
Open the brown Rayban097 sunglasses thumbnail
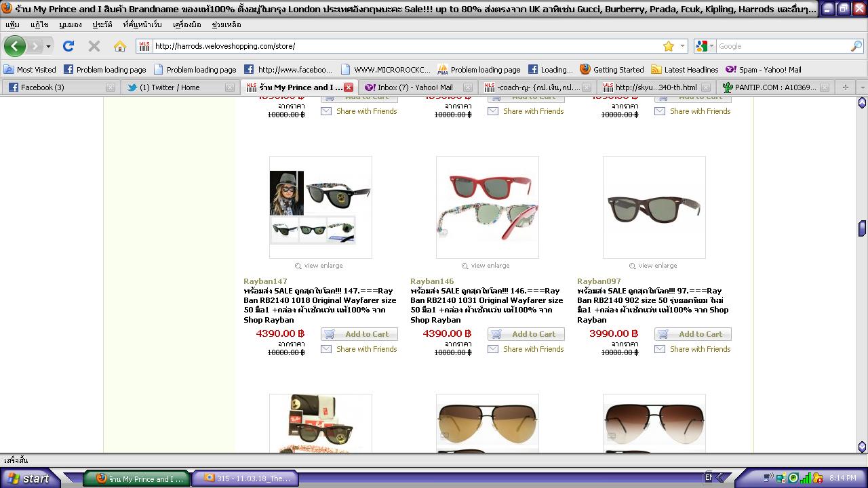(x=654, y=207)
